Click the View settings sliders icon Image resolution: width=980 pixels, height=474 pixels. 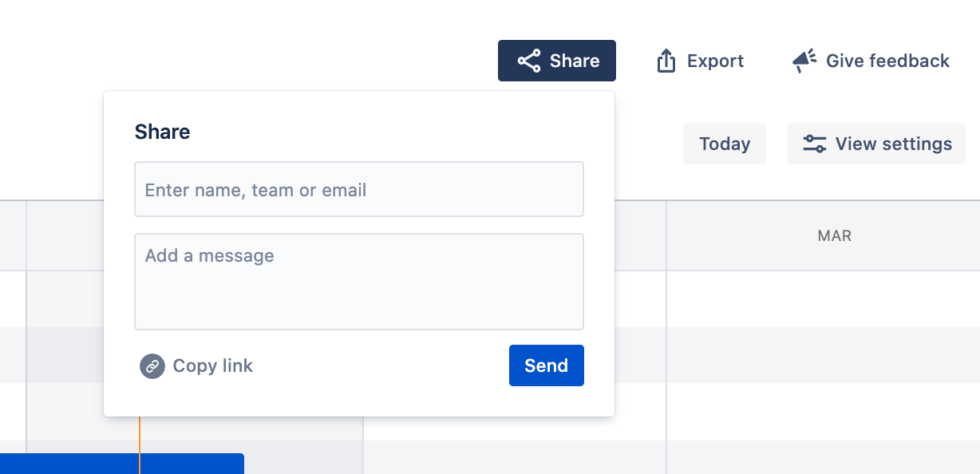pos(814,144)
